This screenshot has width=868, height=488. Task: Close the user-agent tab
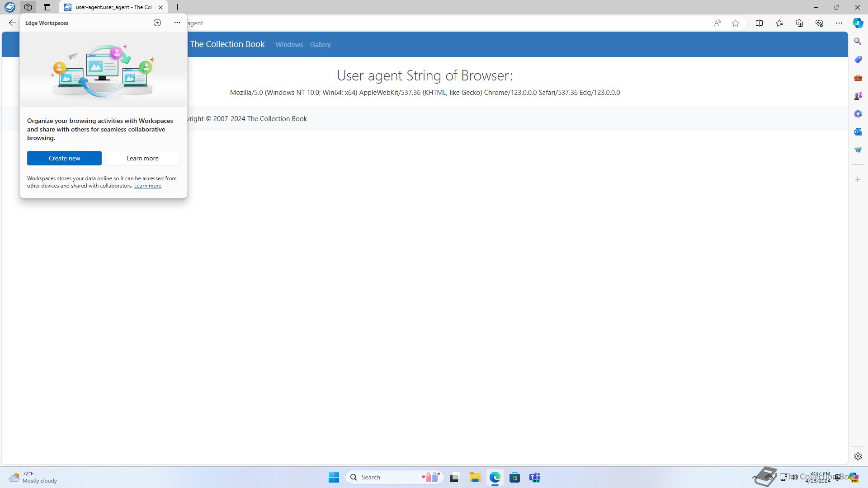pyautogui.click(x=160, y=7)
